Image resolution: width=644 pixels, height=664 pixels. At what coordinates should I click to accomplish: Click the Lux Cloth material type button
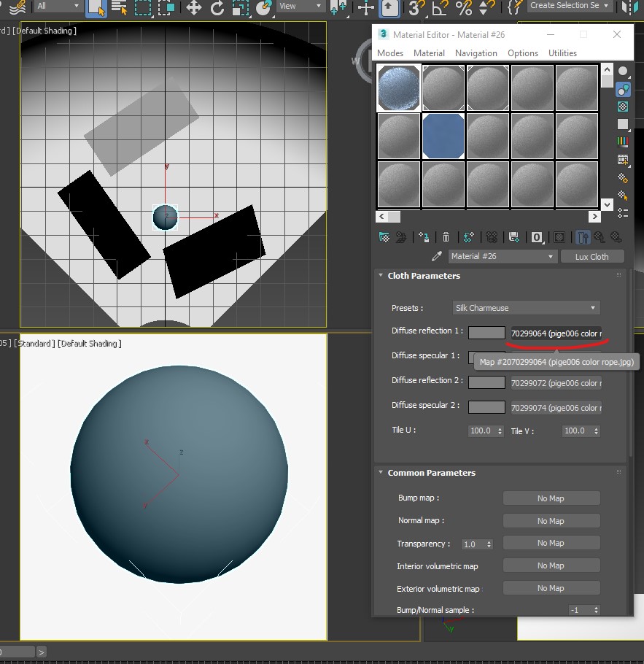(591, 257)
